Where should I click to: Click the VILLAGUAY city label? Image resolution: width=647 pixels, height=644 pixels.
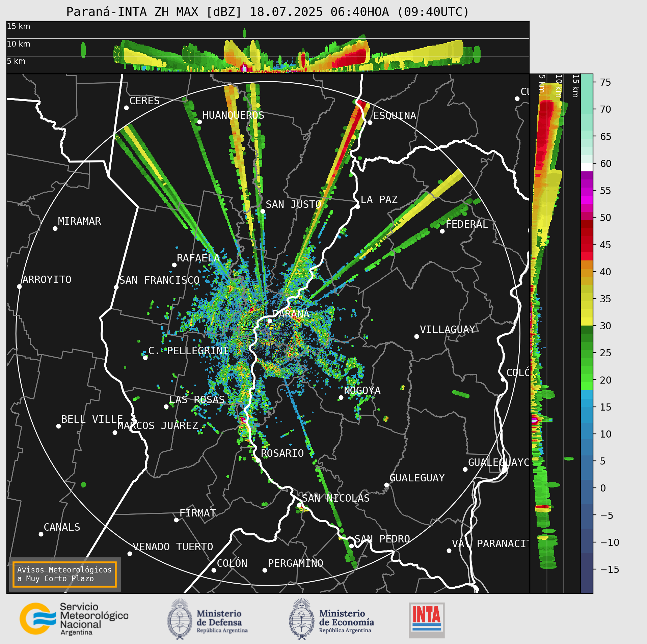[448, 330]
